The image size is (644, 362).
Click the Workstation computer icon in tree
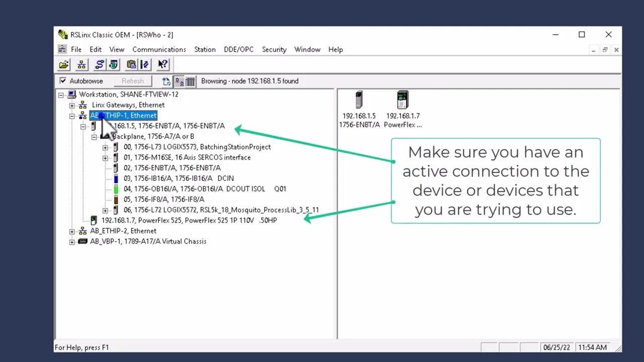click(72, 95)
